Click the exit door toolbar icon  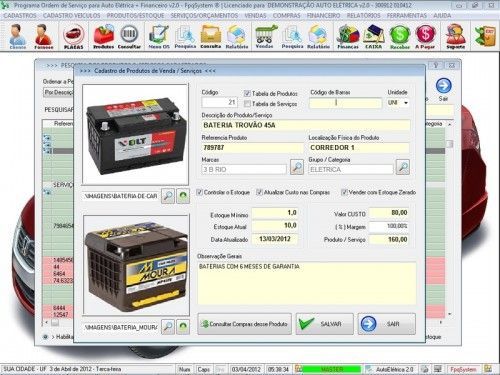click(x=486, y=36)
